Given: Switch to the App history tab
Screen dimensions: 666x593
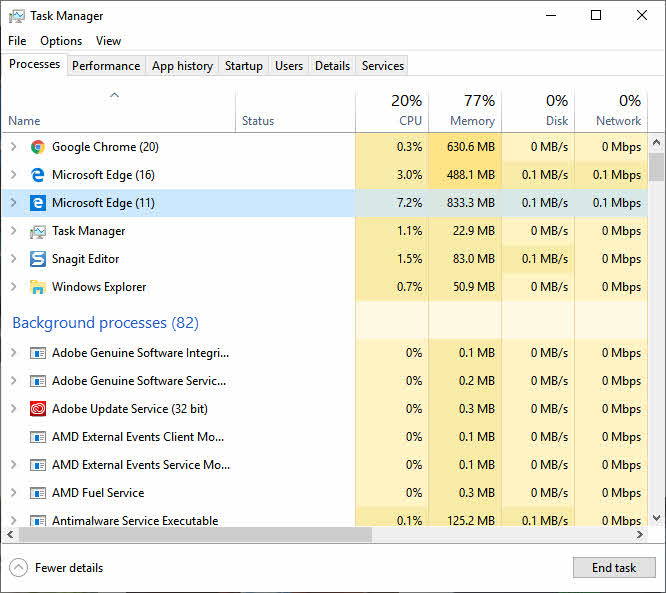Looking at the screenshot, I should 182,66.
